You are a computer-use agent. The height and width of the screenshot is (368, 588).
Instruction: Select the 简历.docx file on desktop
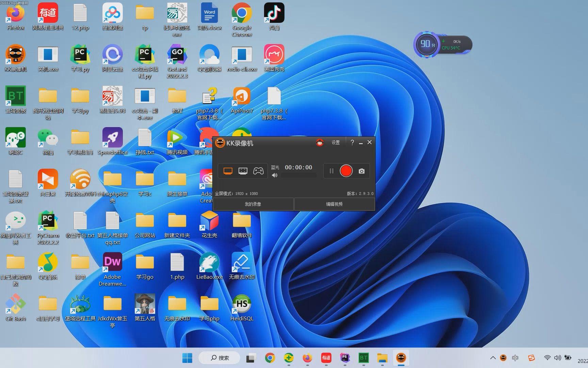tap(210, 17)
